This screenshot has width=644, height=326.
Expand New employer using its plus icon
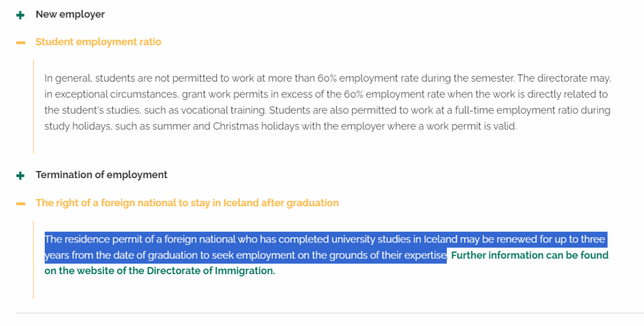pos(21,15)
